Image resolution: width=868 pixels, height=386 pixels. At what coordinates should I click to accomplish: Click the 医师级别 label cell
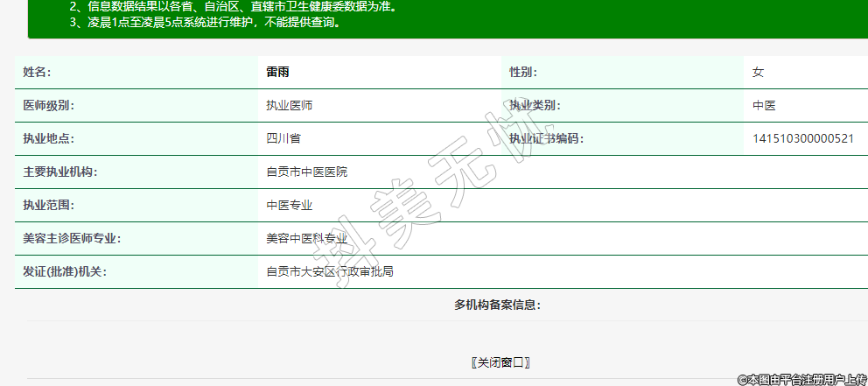(48, 106)
